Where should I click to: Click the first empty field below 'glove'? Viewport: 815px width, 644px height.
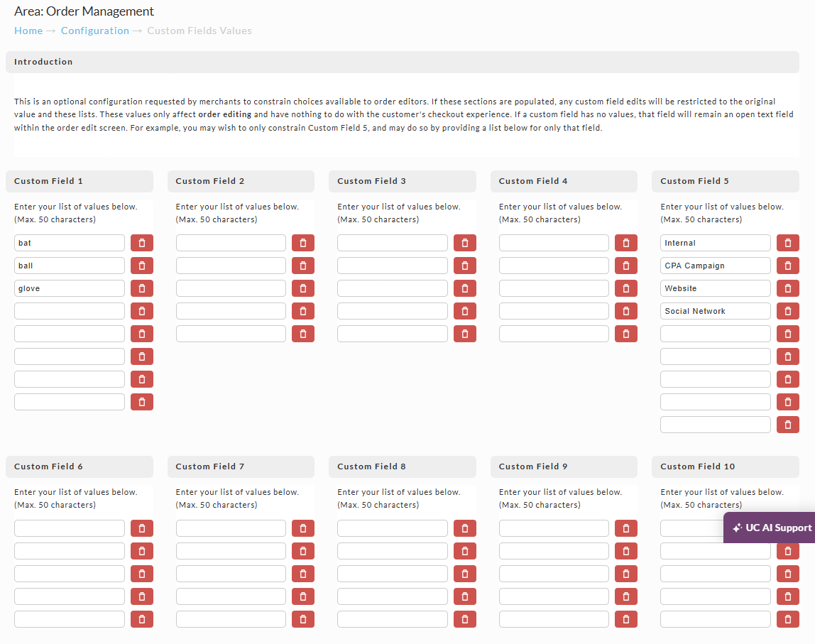[x=70, y=311]
